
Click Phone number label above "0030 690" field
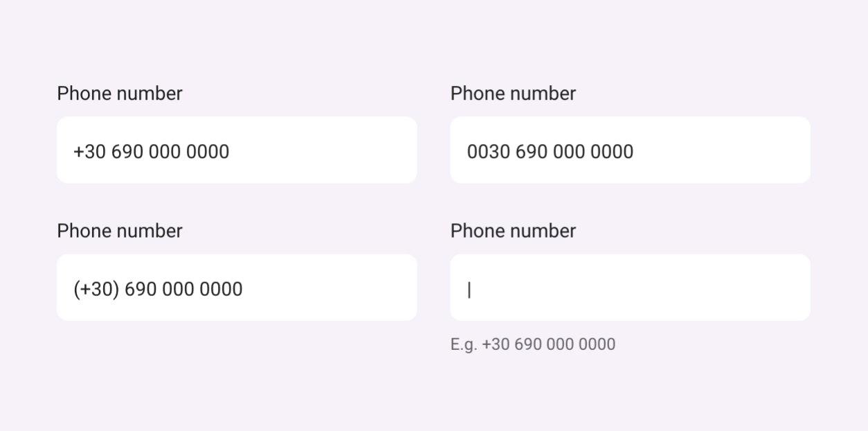513,94
